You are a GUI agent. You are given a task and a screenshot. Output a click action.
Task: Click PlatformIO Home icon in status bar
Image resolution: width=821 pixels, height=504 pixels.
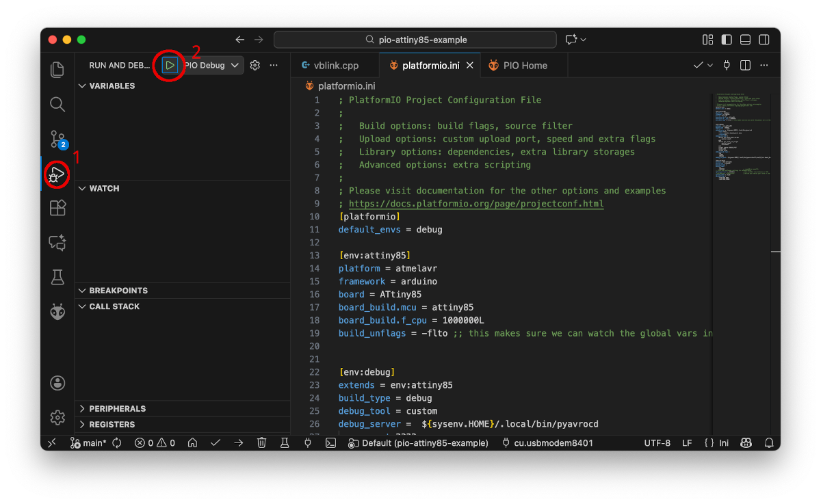(193, 443)
